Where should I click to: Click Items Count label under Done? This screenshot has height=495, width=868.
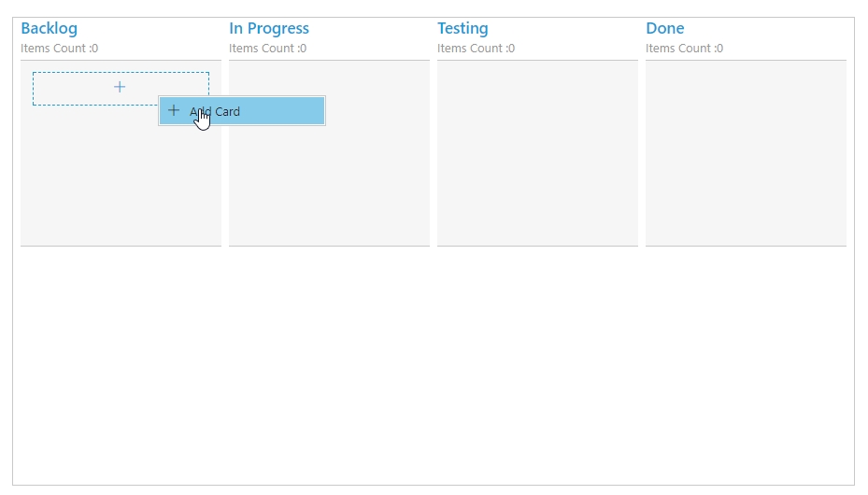pos(684,49)
